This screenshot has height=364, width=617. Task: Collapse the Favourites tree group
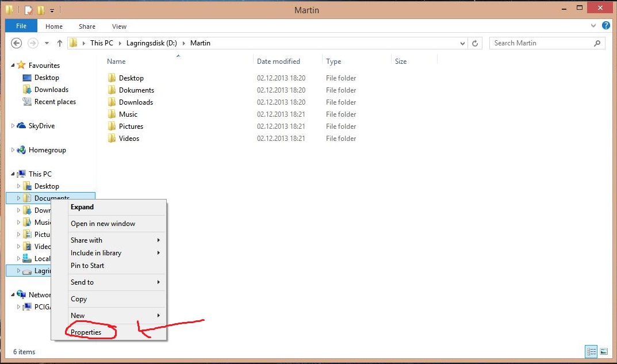13,66
